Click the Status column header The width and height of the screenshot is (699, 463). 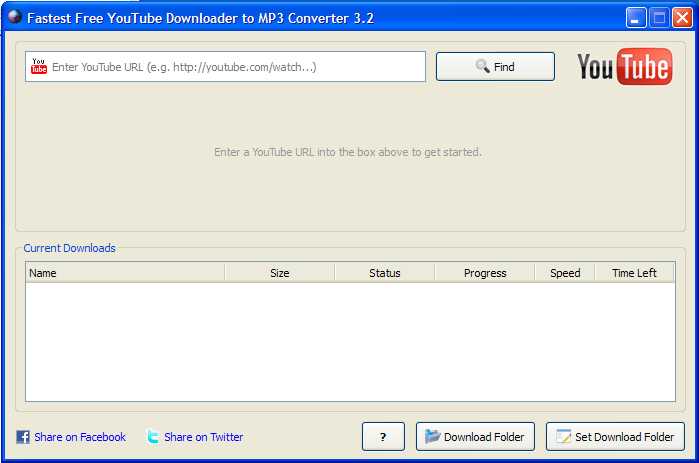coord(384,273)
